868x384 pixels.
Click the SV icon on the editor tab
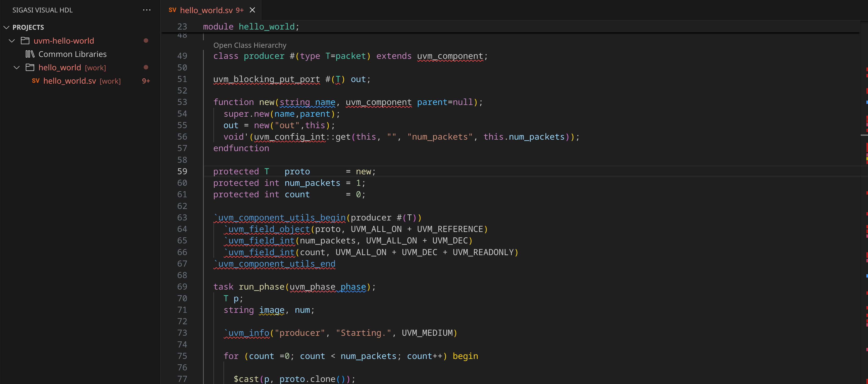point(172,10)
